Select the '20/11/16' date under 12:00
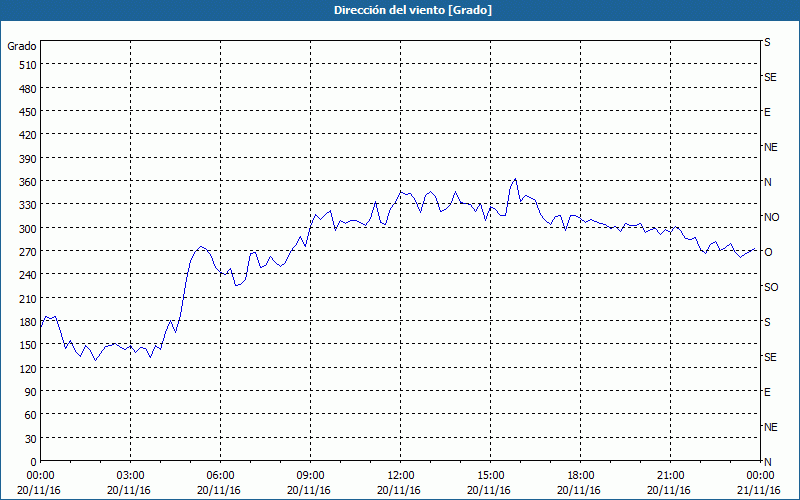800x500 pixels. [399, 490]
